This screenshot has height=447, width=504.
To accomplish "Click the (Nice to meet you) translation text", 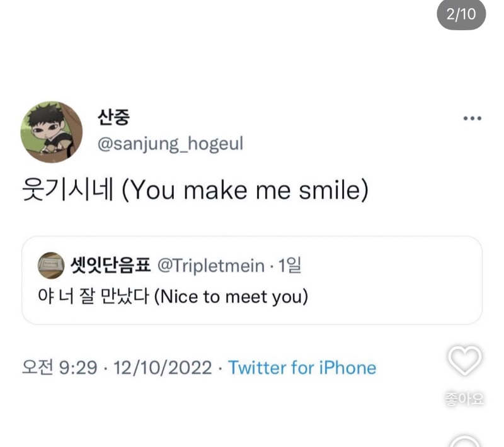I will click(231, 297).
